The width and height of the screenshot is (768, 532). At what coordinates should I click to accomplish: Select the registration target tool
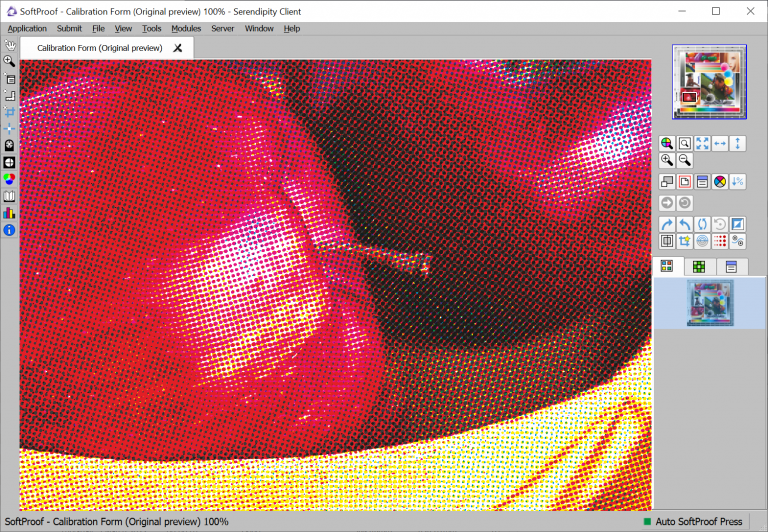tap(9, 162)
